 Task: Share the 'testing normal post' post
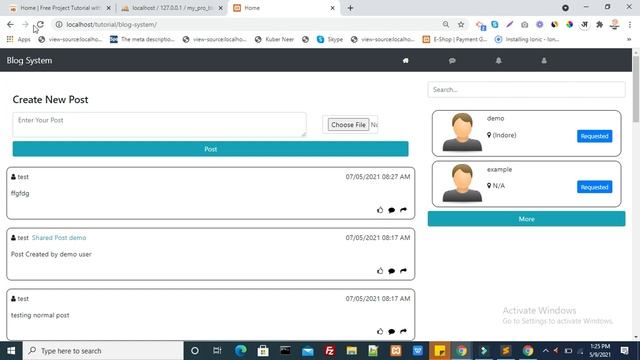pos(403,331)
